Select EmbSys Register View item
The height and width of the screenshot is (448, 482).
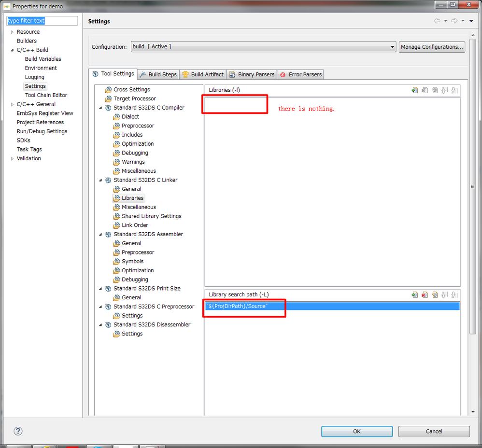tap(45, 113)
